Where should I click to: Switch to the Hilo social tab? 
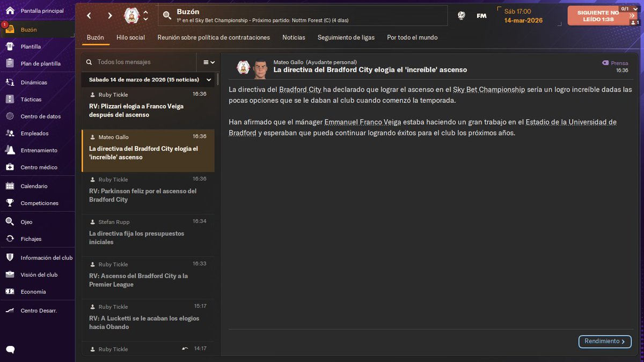tap(131, 38)
